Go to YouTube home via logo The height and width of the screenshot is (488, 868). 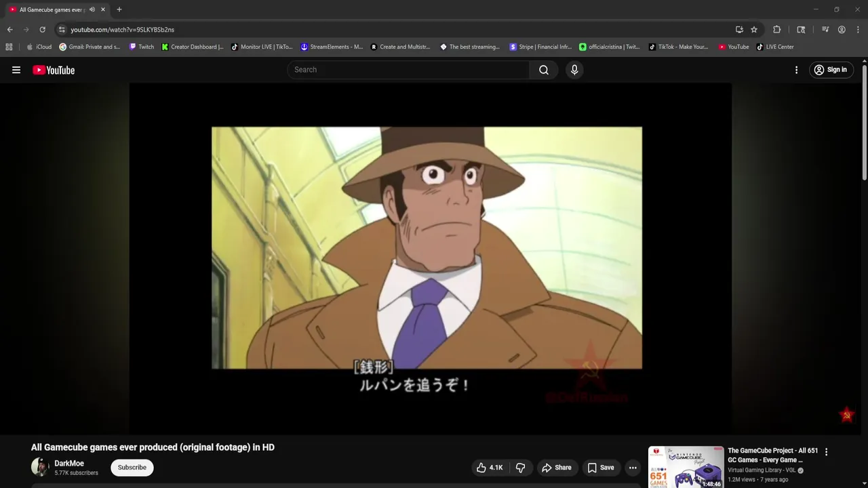pos(54,70)
